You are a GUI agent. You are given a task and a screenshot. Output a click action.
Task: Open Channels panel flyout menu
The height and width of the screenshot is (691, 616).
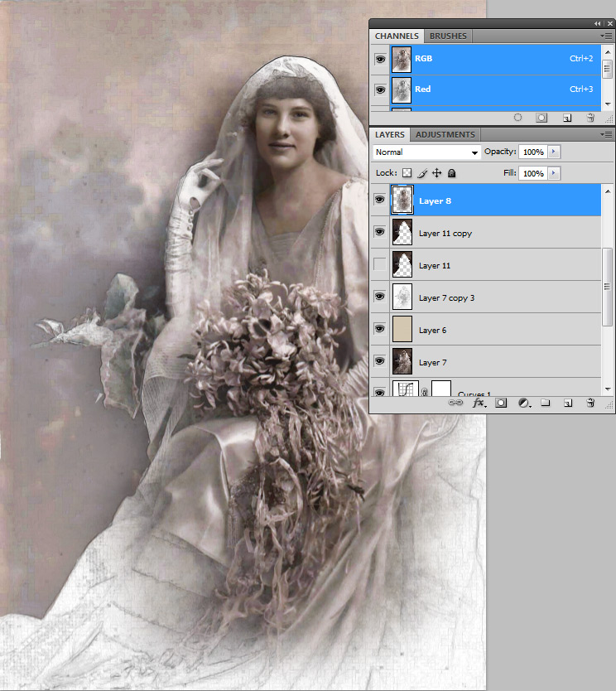(x=606, y=36)
